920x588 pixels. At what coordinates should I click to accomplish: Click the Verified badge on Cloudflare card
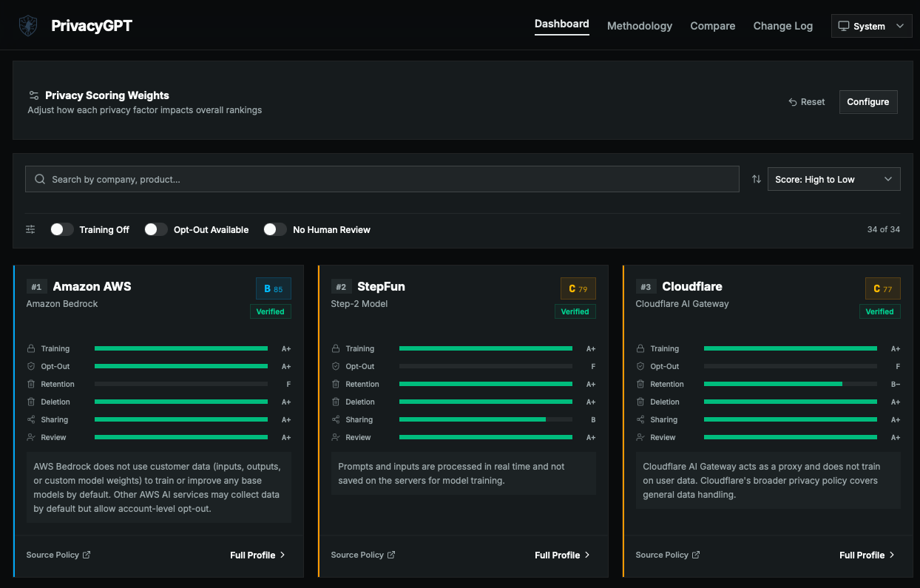click(x=880, y=311)
